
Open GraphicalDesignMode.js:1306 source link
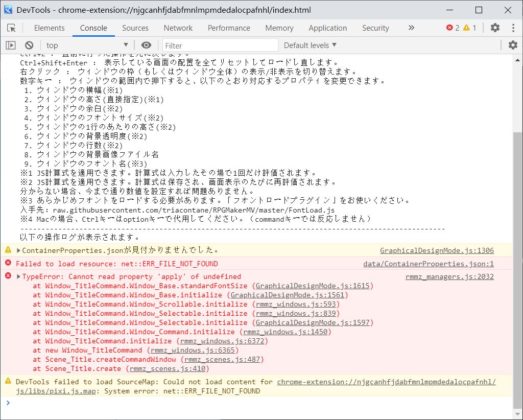pos(437,250)
